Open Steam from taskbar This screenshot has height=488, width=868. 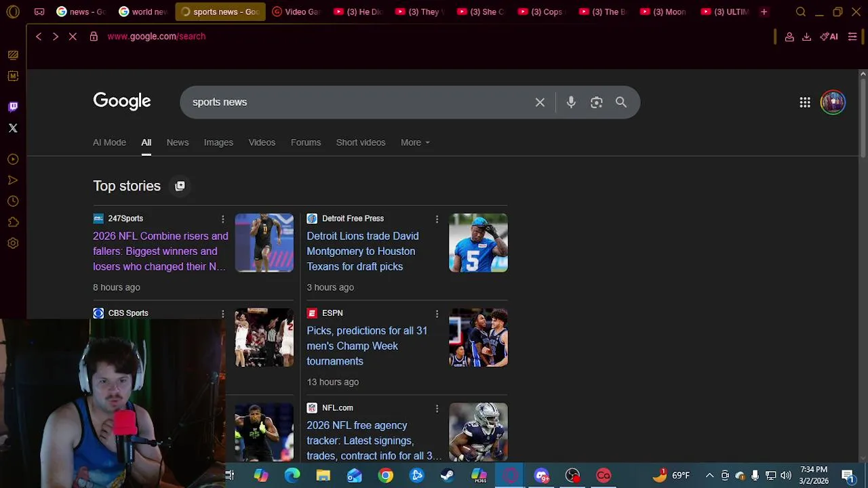pos(448,475)
